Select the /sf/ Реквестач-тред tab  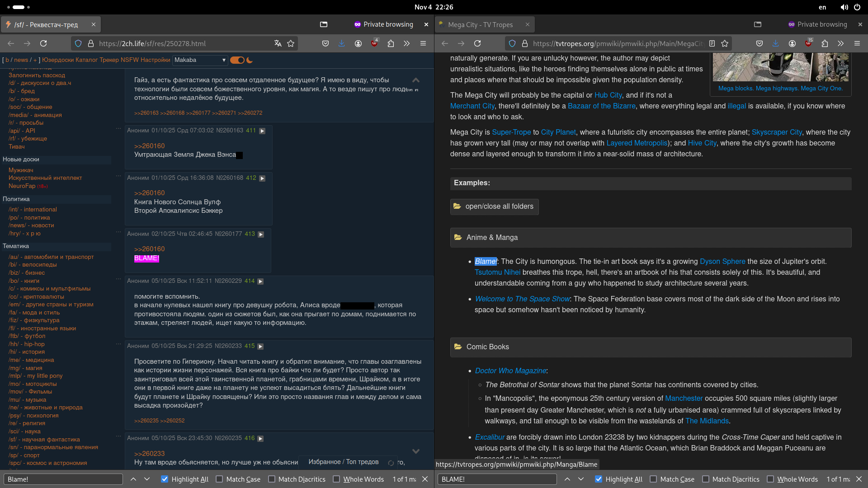coord(46,24)
